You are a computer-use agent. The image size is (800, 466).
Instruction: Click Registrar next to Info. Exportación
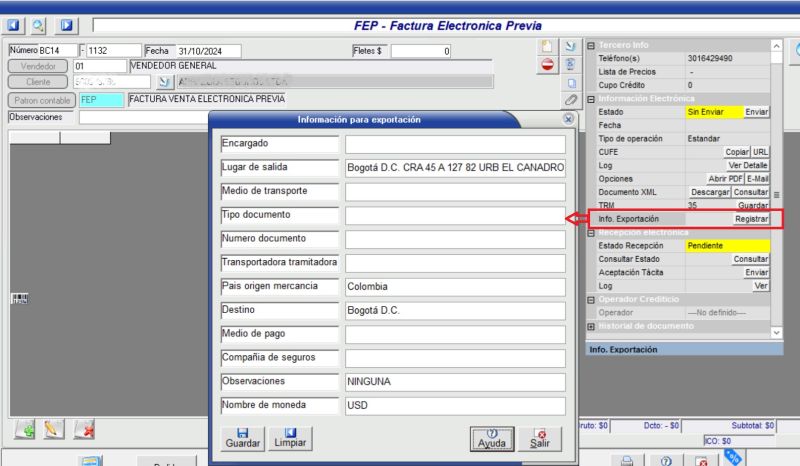click(x=751, y=218)
